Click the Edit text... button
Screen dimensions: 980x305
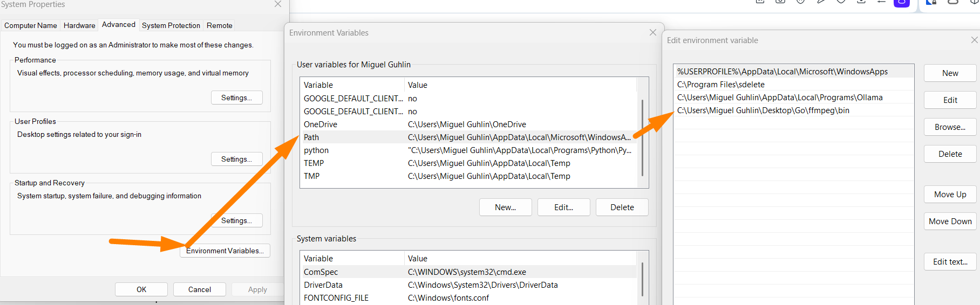(950, 262)
